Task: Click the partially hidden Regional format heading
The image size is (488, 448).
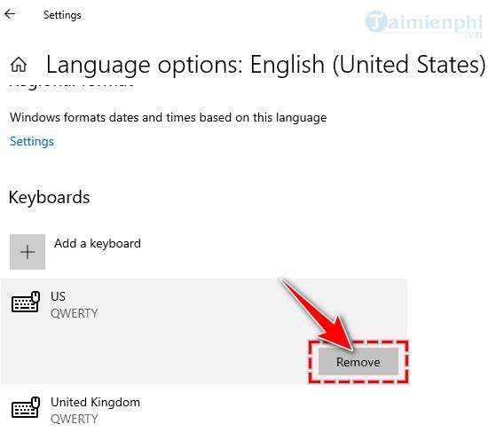Action: [72, 84]
